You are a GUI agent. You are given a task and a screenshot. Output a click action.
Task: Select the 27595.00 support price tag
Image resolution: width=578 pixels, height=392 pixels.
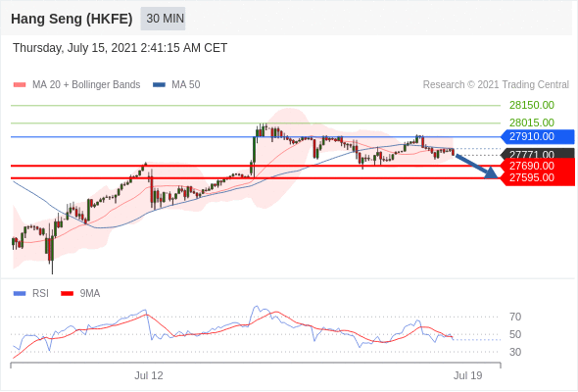pos(538,178)
